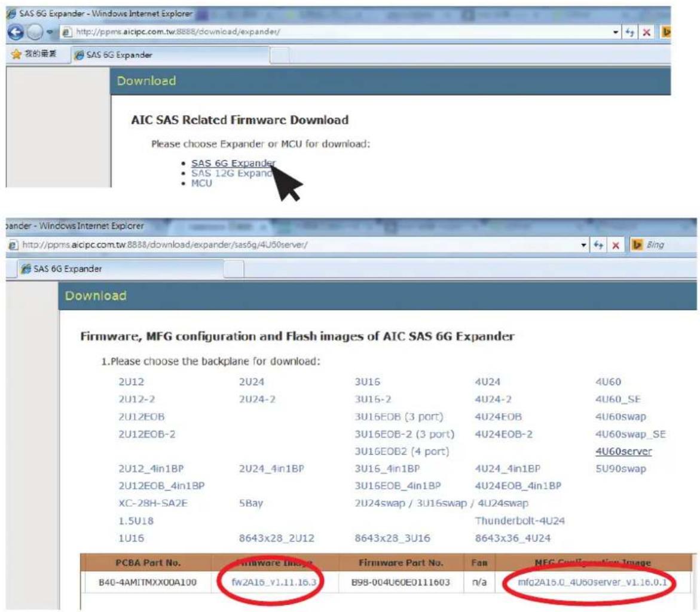Click Bing icon in upper browser search box
The width and height of the screenshot is (700, 612).
(x=666, y=32)
